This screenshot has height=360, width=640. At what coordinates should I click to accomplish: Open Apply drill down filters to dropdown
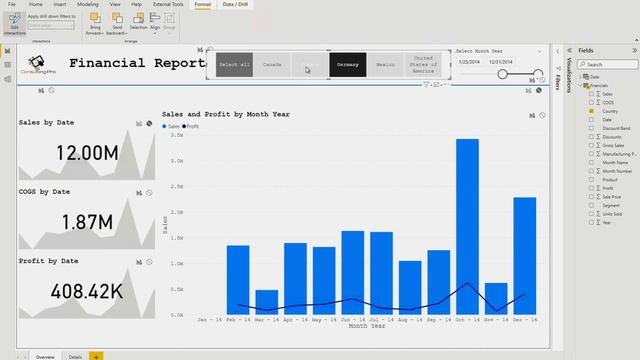51,25
